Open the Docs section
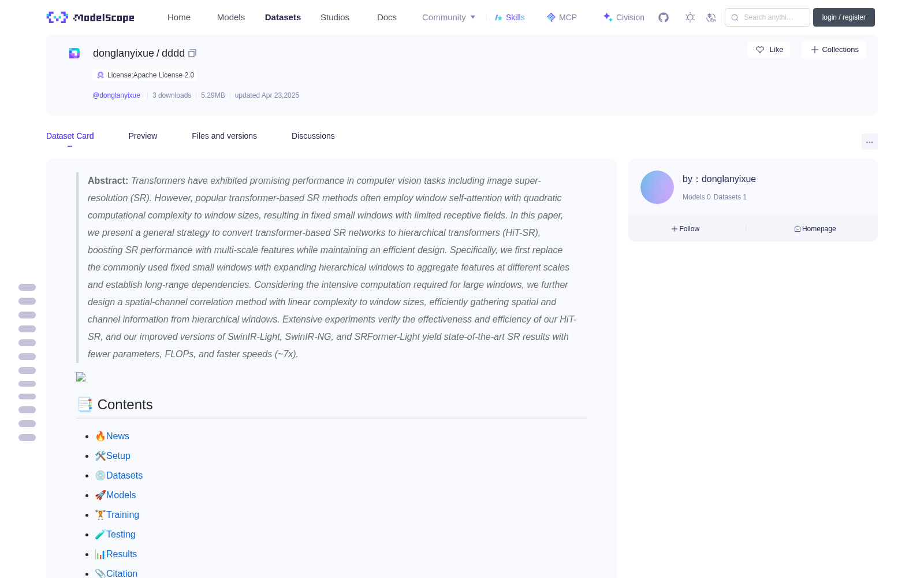The height and width of the screenshot is (578, 924). point(387,17)
